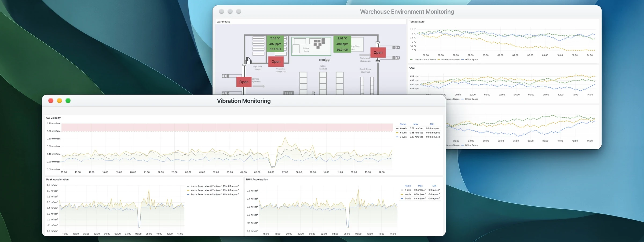Sort OA Velocity legend by Min column
644x242 pixels.
point(432,124)
